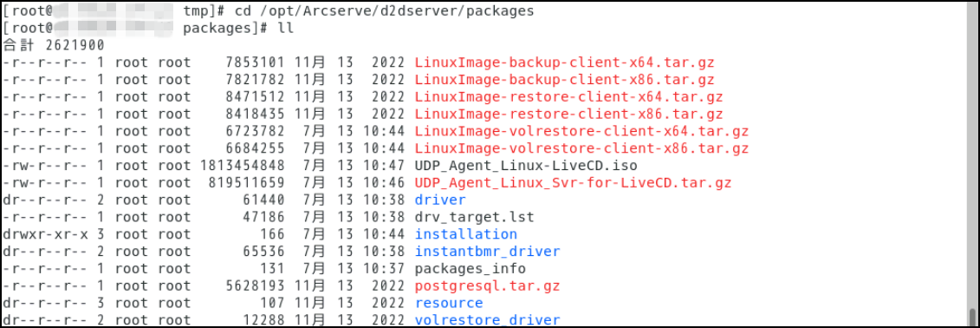
Task: Click volrestore_driver directory name
Action: pyautogui.click(x=488, y=320)
